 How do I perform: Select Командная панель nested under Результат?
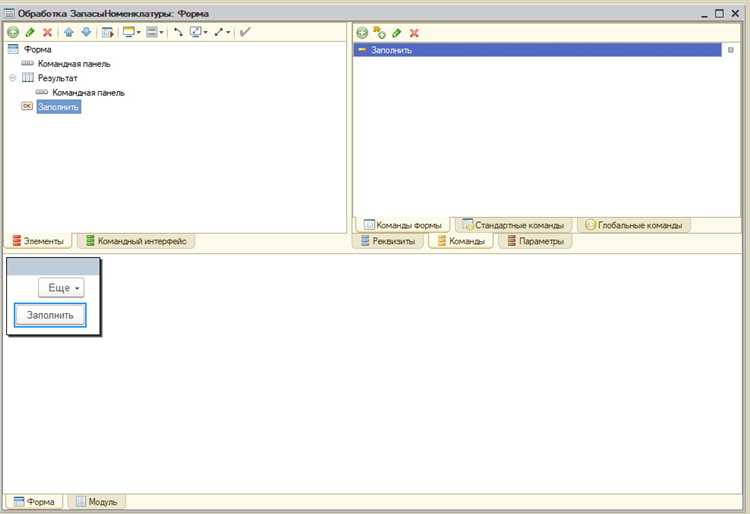(x=88, y=92)
